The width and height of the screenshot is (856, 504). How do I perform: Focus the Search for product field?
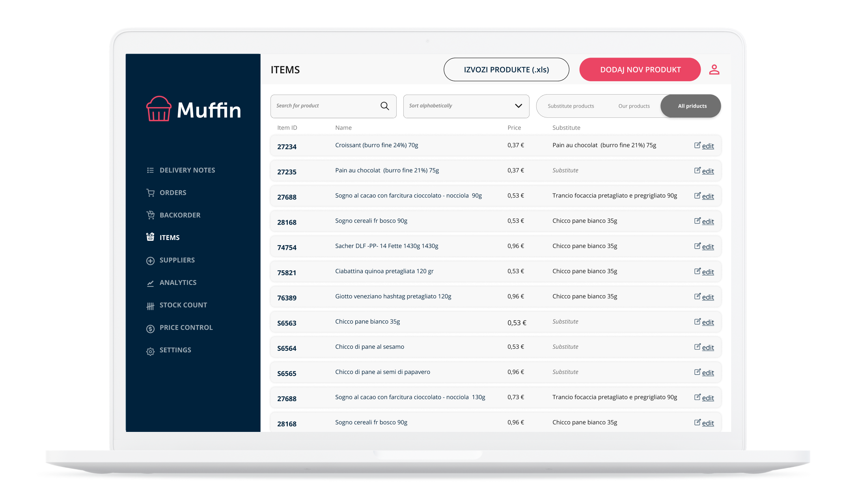tap(323, 106)
